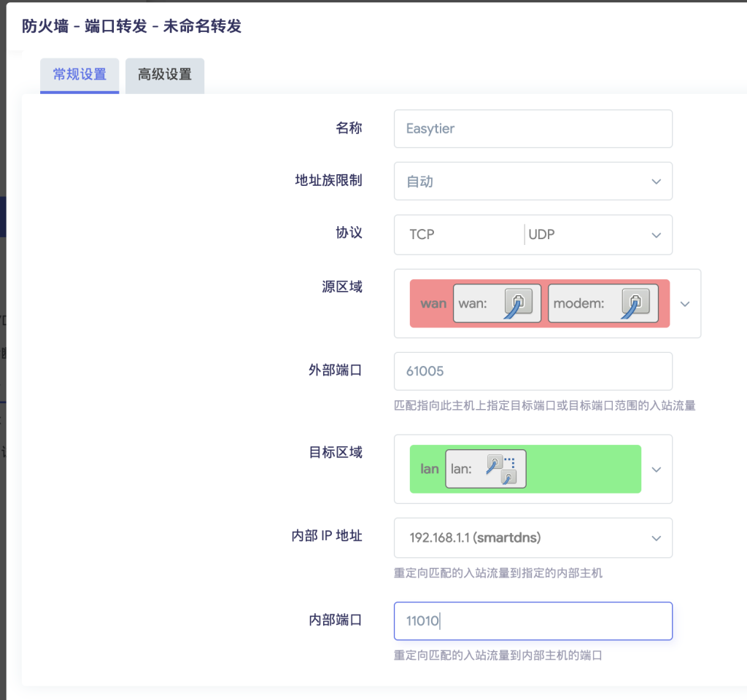Expand the 地址族限制 dropdown arrow
Screen dimensions: 747x700
pyautogui.click(x=656, y=182)
